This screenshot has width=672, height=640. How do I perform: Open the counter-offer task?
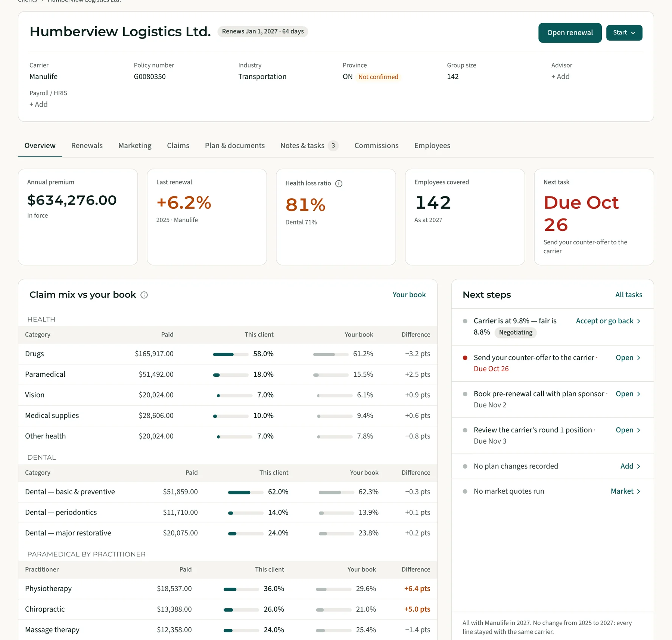[x=628, y=358]
